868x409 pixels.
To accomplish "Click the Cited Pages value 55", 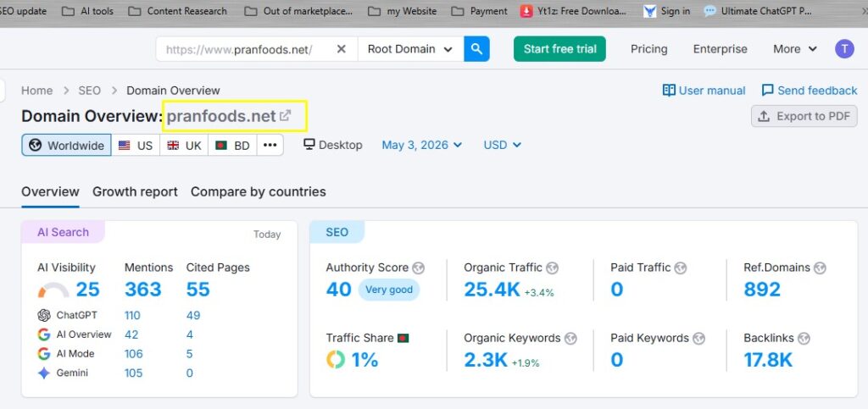I will tap(198, 289).
